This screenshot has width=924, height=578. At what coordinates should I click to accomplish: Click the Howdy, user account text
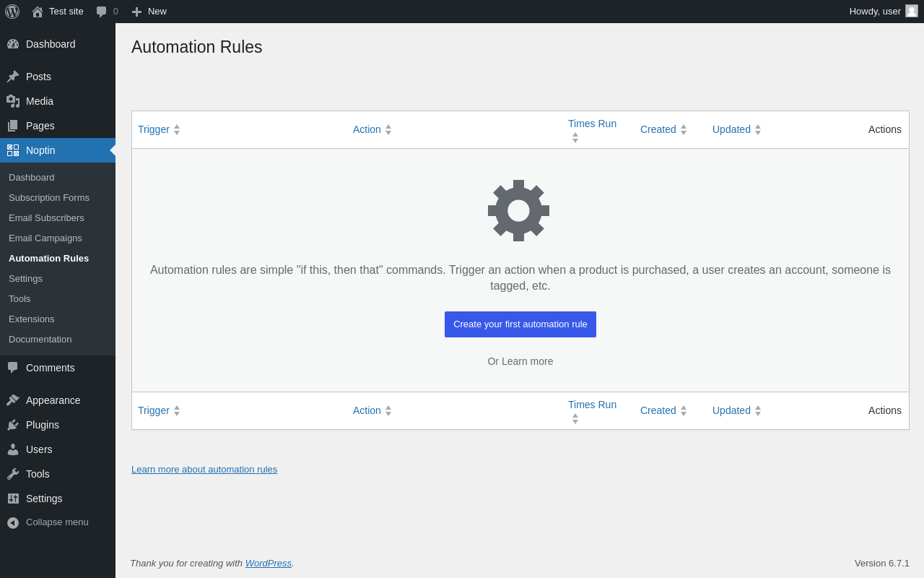[875, 11]
